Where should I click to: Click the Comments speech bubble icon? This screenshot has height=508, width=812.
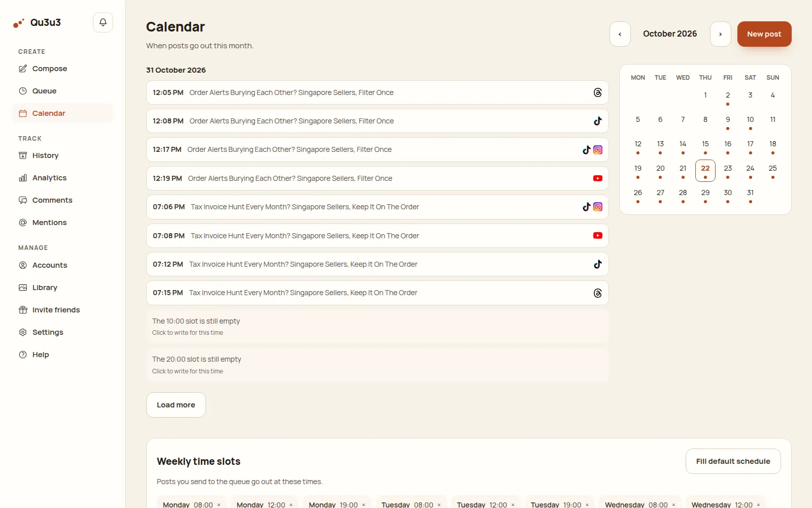23,200
